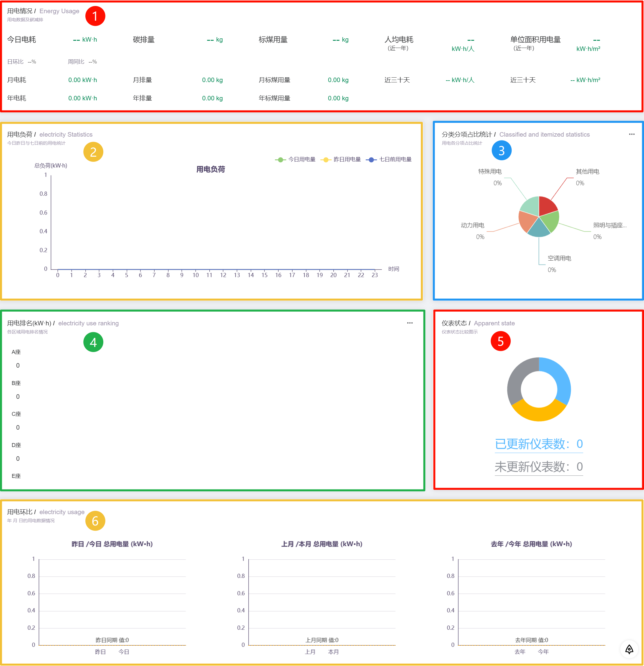The image size is (644, 666).
Task: Click the A座 ranking row
Action: pos(16,359)
